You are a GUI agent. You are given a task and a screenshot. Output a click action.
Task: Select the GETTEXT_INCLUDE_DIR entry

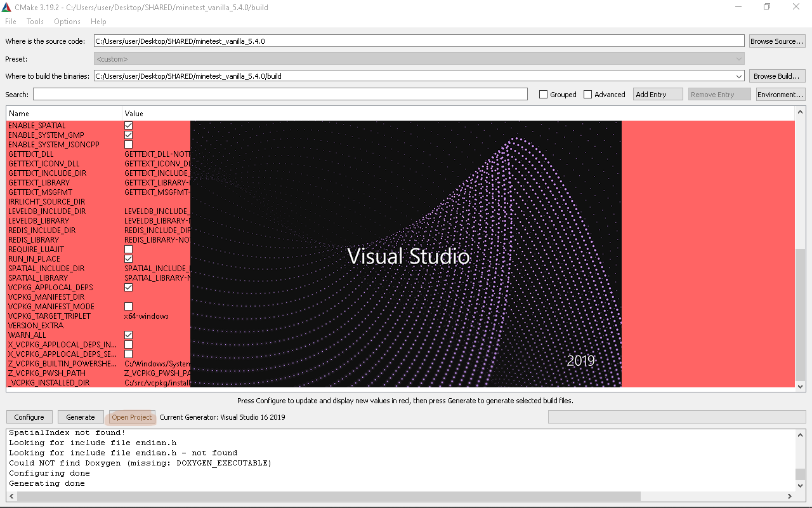click(x=47, y=173)
